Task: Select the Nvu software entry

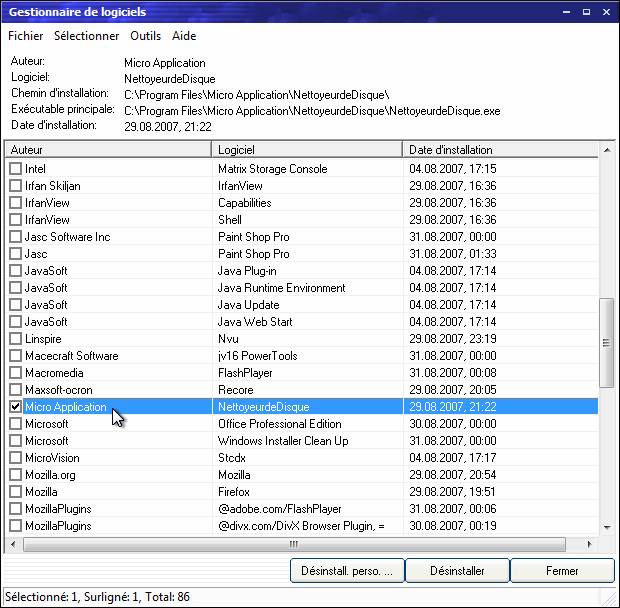Action: tap(228, 339)
